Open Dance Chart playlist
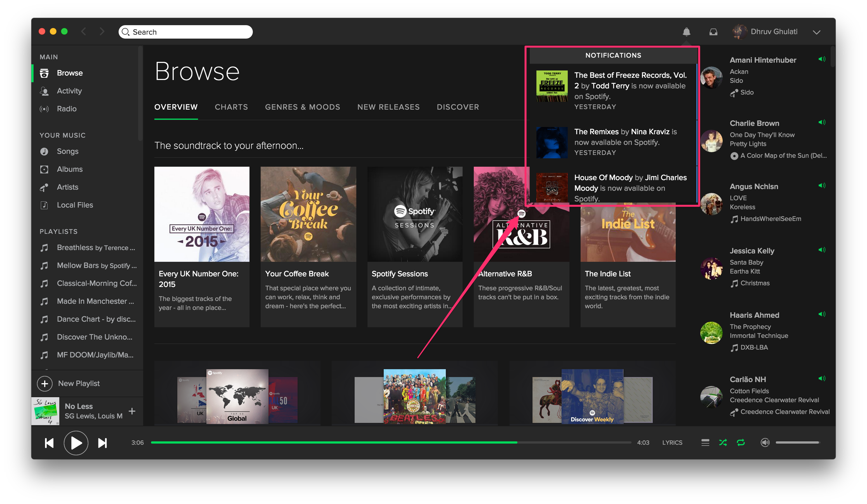The width and height of the screenshot is (867, 504). pos(96,319)
